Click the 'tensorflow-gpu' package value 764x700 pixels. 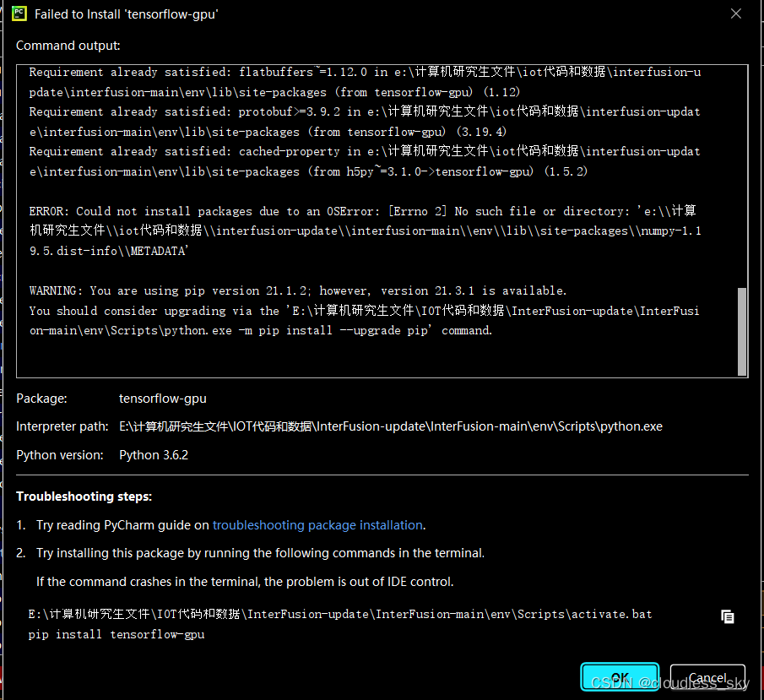[163, 399]
